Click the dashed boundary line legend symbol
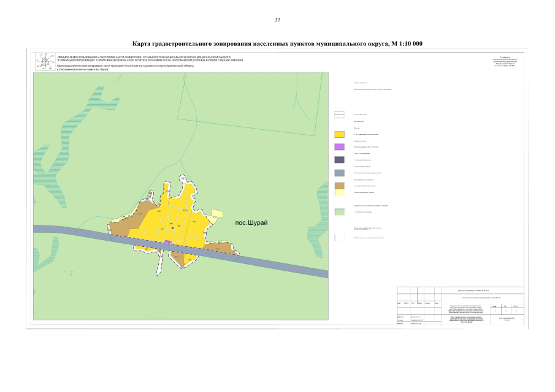 (340, 115)
